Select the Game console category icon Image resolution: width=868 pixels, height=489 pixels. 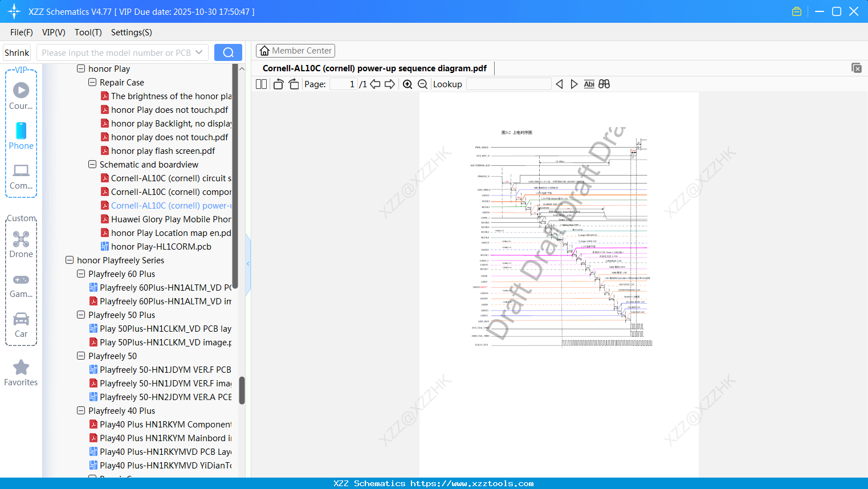(x=21, y=285)
